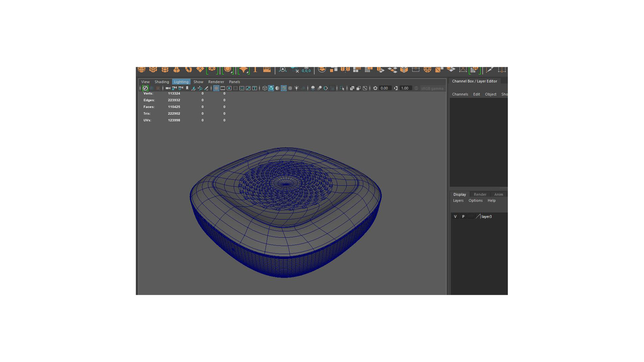Toggle the grid display icon

tap(216, 88)
